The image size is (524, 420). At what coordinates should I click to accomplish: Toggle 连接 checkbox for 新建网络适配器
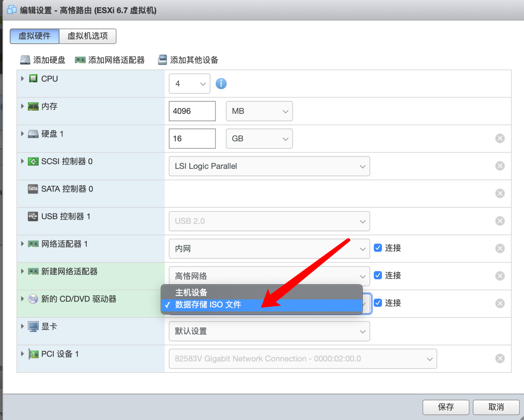tap(378, 275)
